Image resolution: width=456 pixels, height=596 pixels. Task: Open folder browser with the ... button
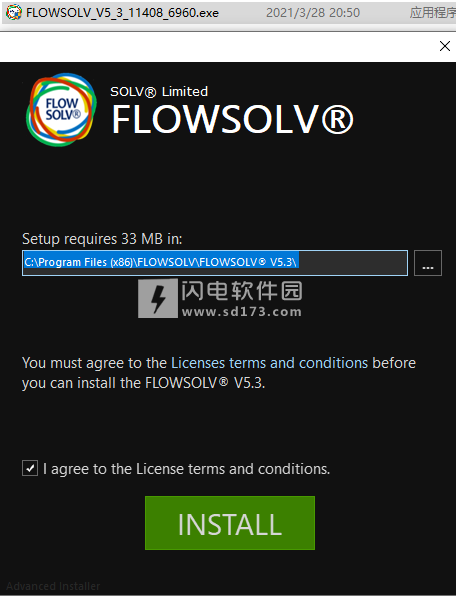(x=428, y=263)
